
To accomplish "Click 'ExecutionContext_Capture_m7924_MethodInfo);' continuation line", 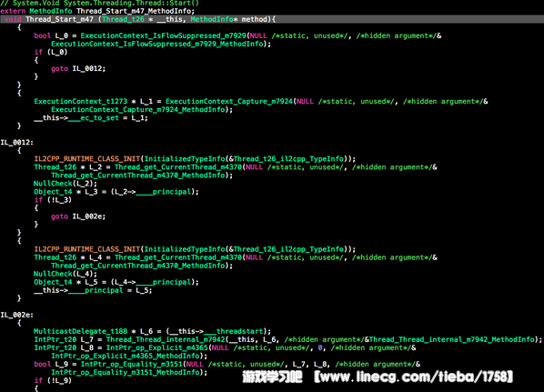I will (142, 110).
